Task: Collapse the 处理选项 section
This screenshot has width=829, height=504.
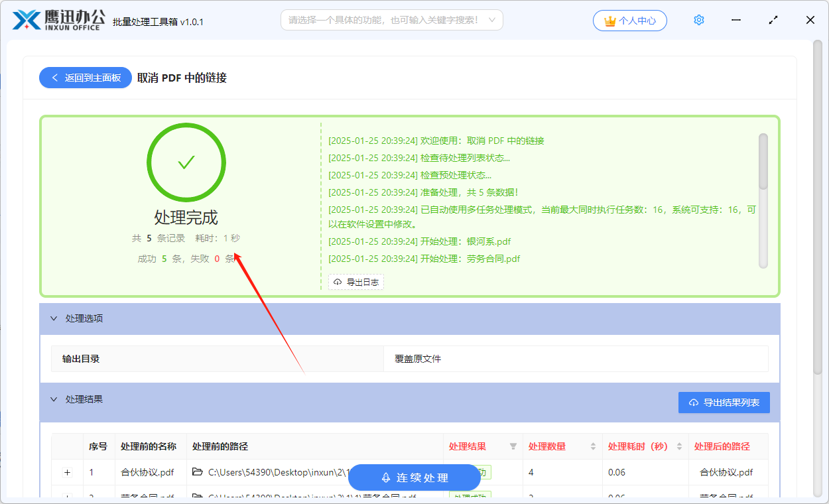Action: (54, 318)
